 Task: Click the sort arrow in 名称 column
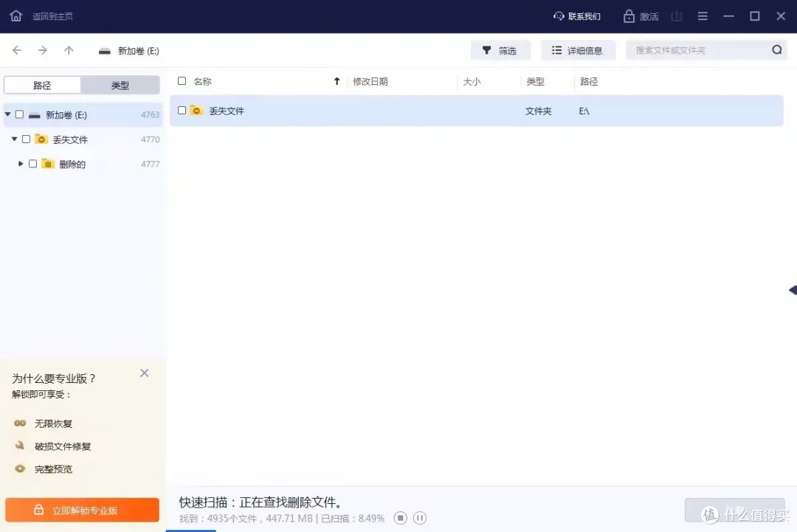point(337,81)
